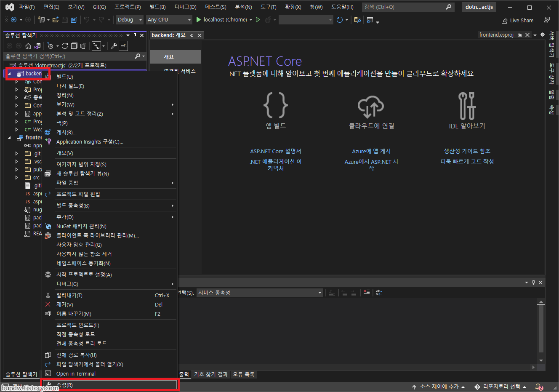Screen dimensions: 559x392
Task: Open the 빌드 종속성(B) submenu
Action: click(110, 205)
